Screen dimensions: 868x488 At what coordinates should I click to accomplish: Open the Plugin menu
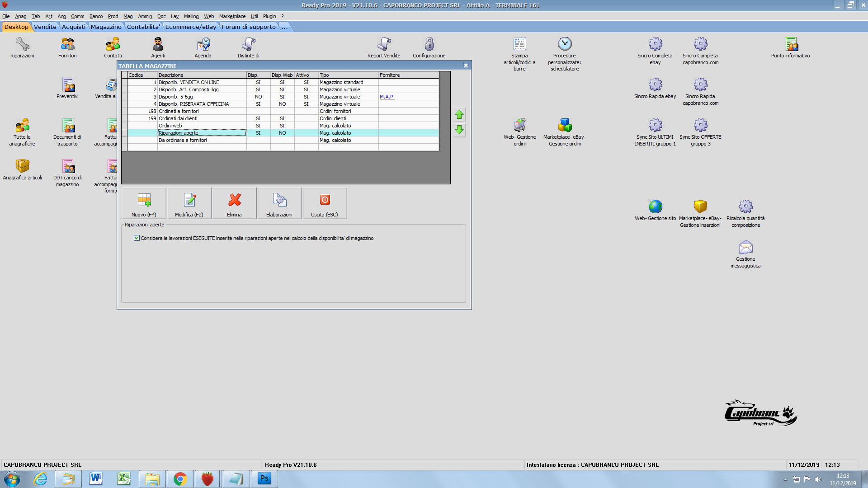point(269,16)
